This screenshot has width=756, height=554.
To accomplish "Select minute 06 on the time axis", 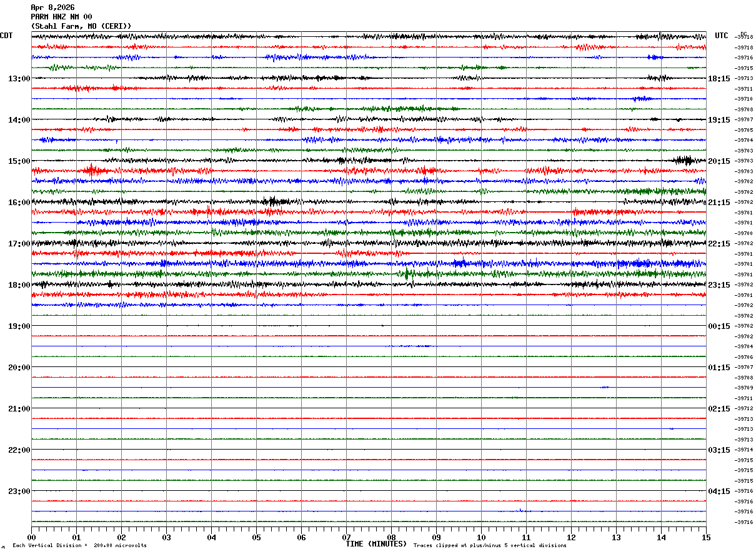I will pos(301,538).
